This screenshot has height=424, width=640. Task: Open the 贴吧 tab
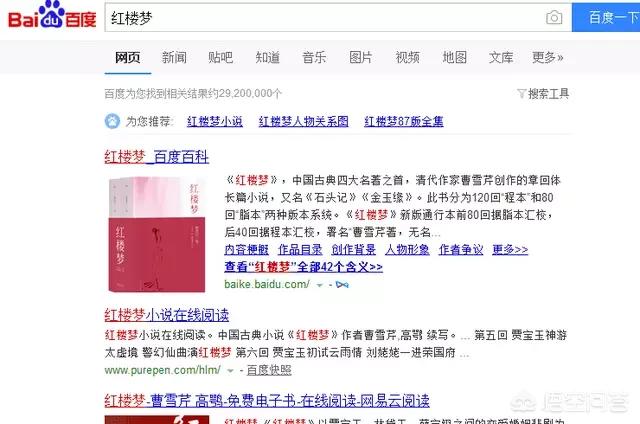coord(220,57)
